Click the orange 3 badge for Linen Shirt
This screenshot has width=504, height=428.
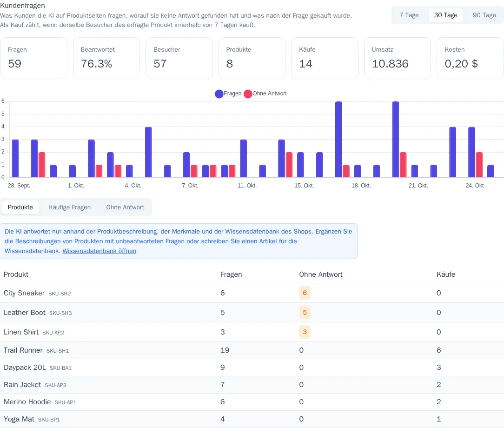[x=305, y=332]
